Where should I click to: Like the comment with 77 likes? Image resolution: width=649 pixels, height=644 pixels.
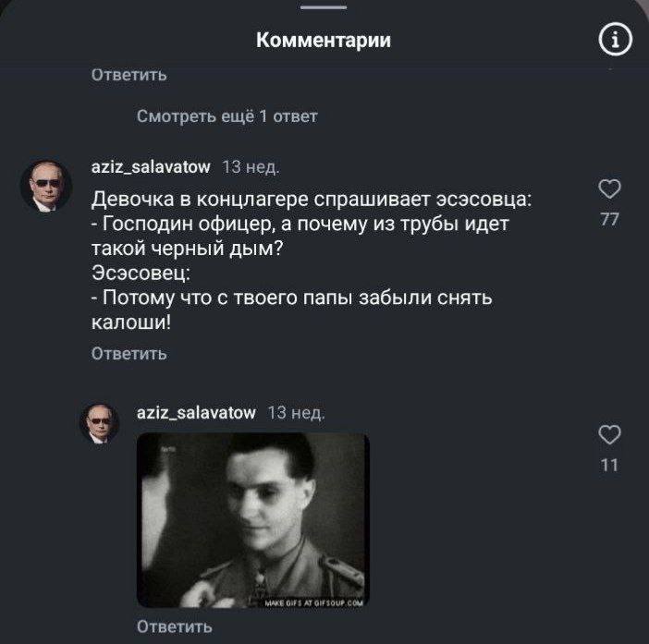click(x=609, y=190)
